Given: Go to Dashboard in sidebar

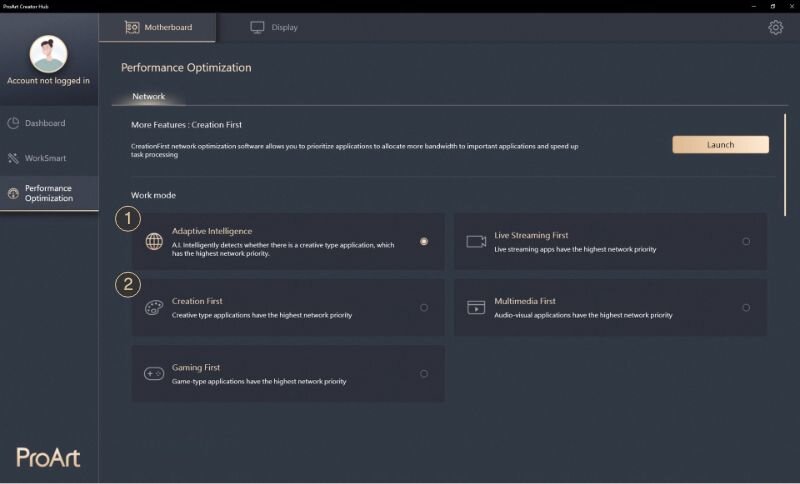Looking at the screenshot, I should (x=49, y=123).
